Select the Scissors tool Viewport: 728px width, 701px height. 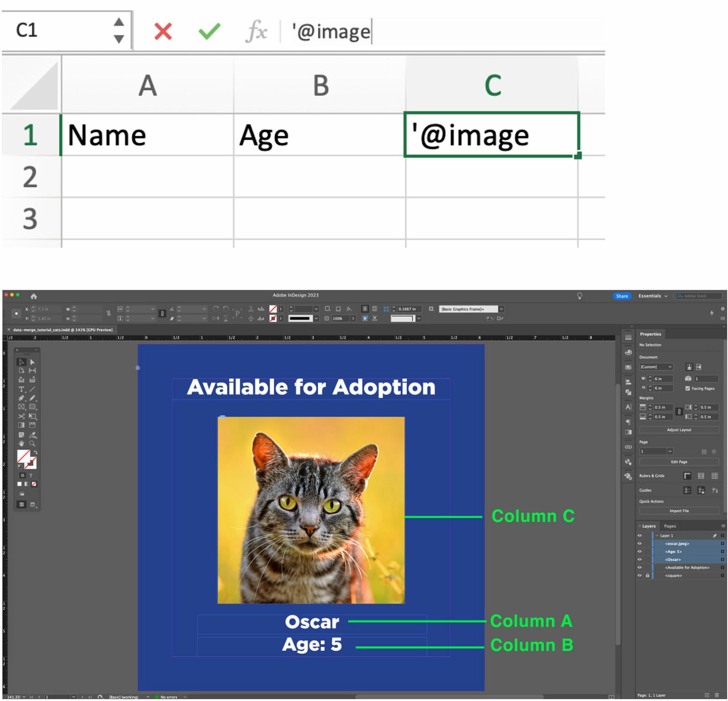pos(21,416)
